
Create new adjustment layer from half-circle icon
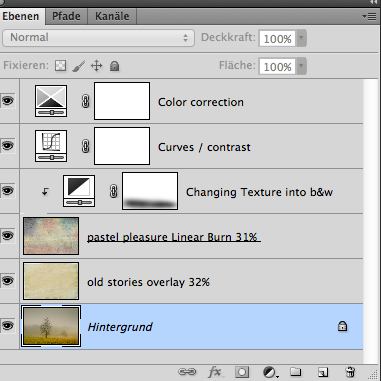point(269,372)
